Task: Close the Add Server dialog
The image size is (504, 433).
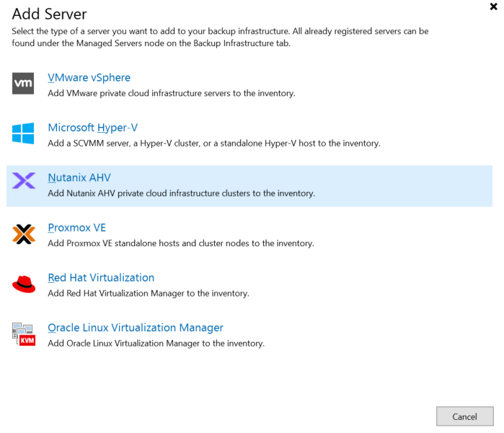Action: click(x=493, y=6)
